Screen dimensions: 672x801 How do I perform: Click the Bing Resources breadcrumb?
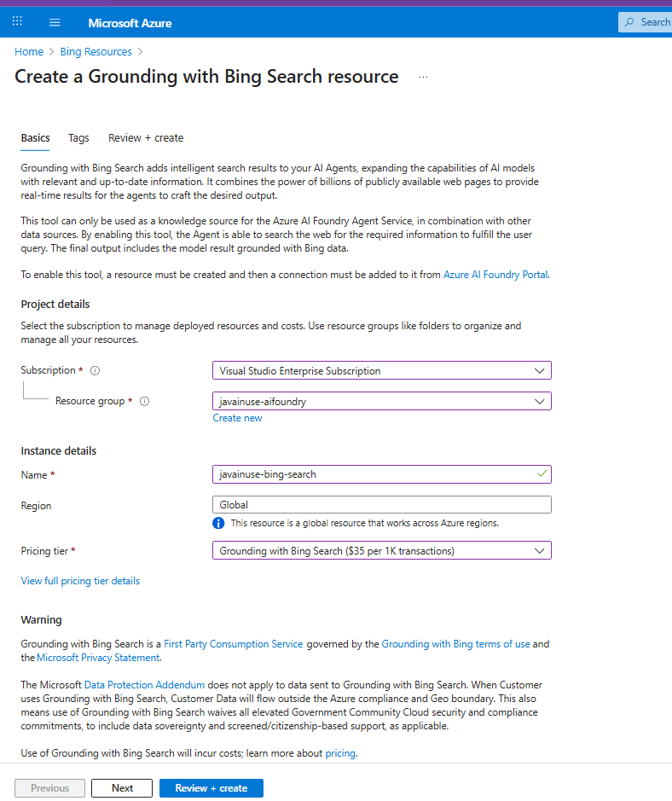[x=96, y=51]
